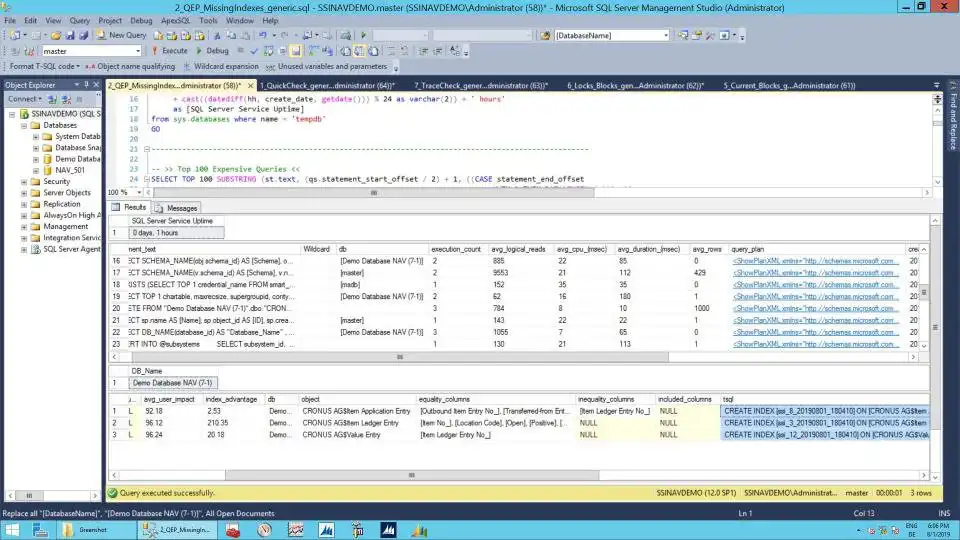Click the top-queries grid horizontal scrollbar thumb
960x540 pixels.
point(400,357)
